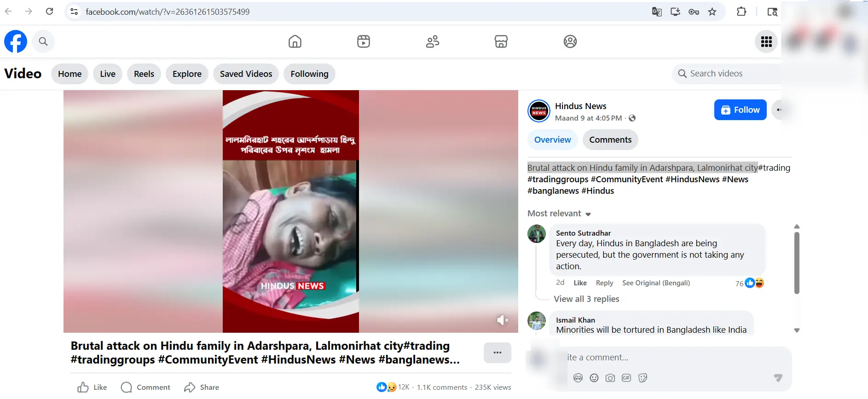Image resolution: width=868 pixels, height=399 pixels.
Task: Switch to the Comments tab
Action: tap(611, 140)
